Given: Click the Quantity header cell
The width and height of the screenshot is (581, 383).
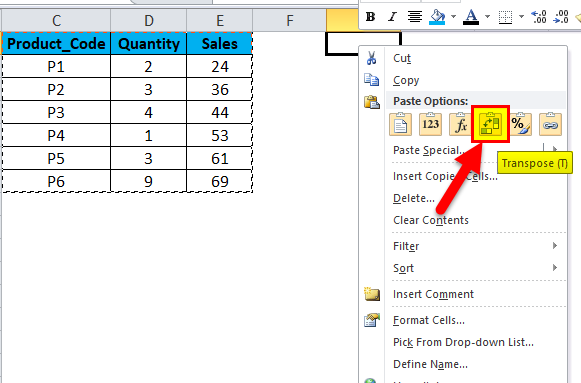Looking at the screenshot, I should (149, 44).
